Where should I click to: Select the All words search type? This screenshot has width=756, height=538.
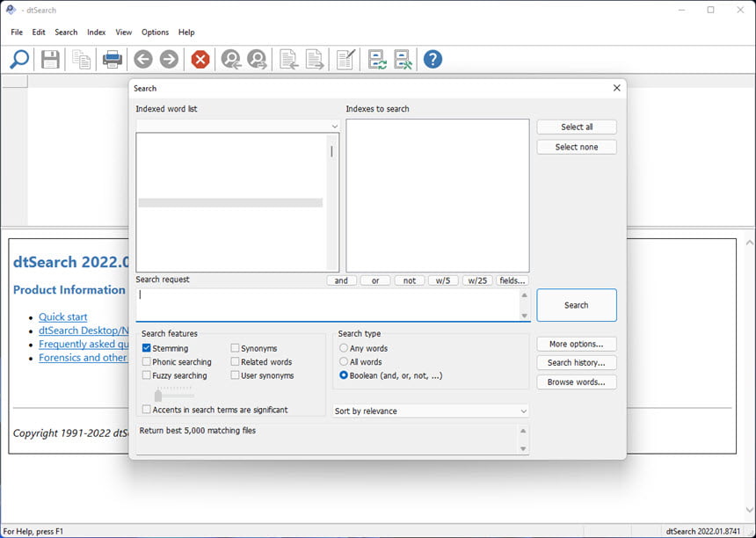click(344, 361)
